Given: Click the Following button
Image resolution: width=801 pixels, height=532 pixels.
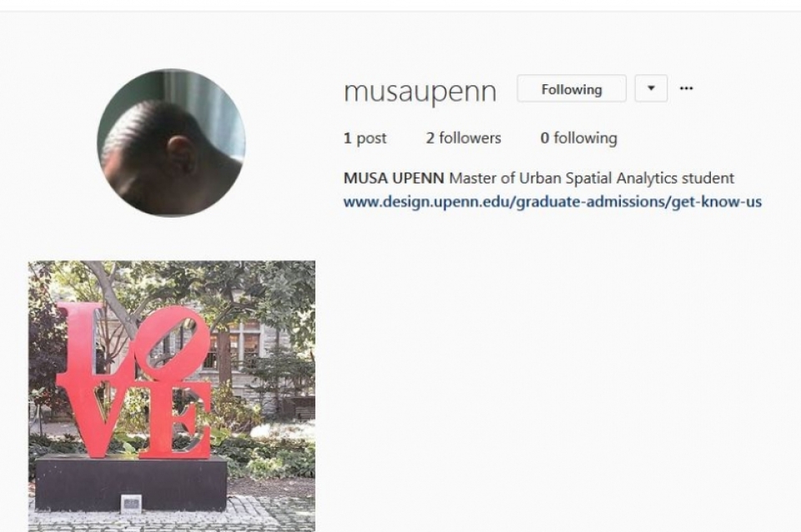Looking at the screenshot, I should tap(572, 89).
